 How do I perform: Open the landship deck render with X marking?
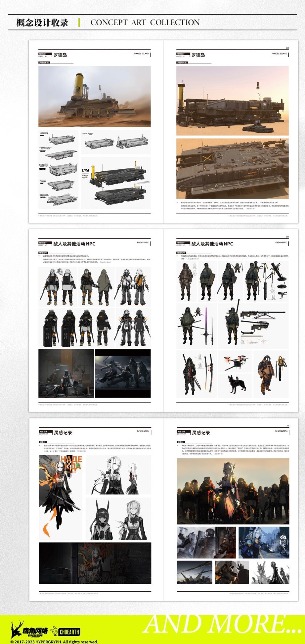tap(232, 169)
